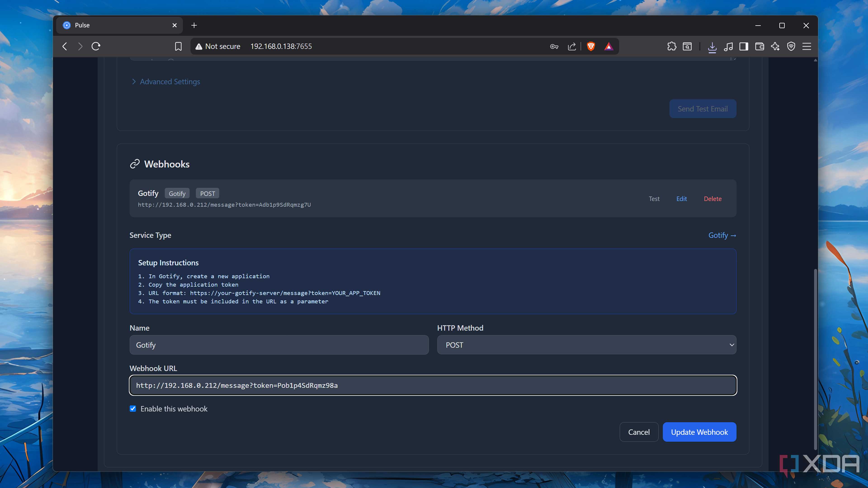This screenshot has height=488, width=868.
Task: Edit the Gotify webhook
Action: coord(681,199)
